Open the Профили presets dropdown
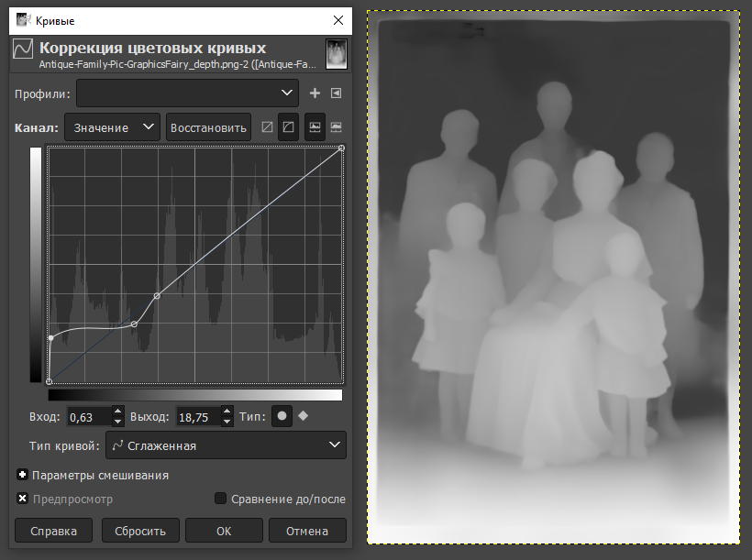This screenshot has width=752, height=560. 187,93
